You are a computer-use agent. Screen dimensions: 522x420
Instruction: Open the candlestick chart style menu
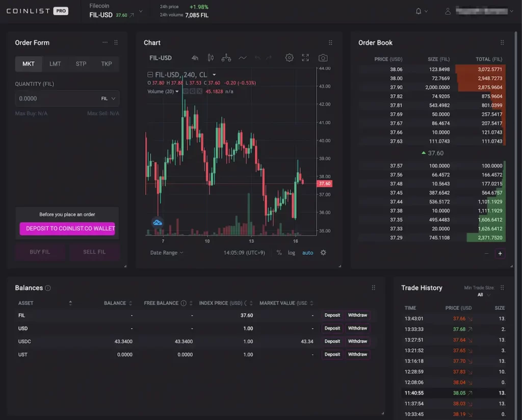point(211,58)
